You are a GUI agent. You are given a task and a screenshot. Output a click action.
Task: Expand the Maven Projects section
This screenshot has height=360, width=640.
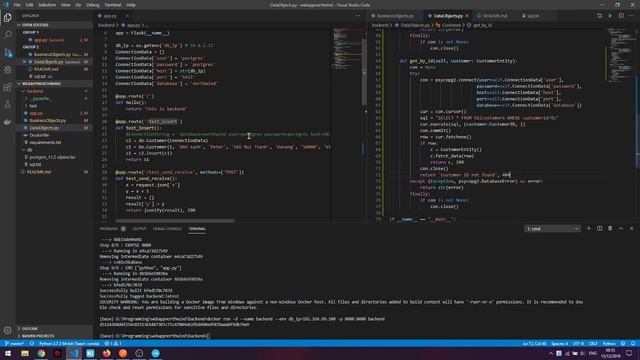point(54,336)
